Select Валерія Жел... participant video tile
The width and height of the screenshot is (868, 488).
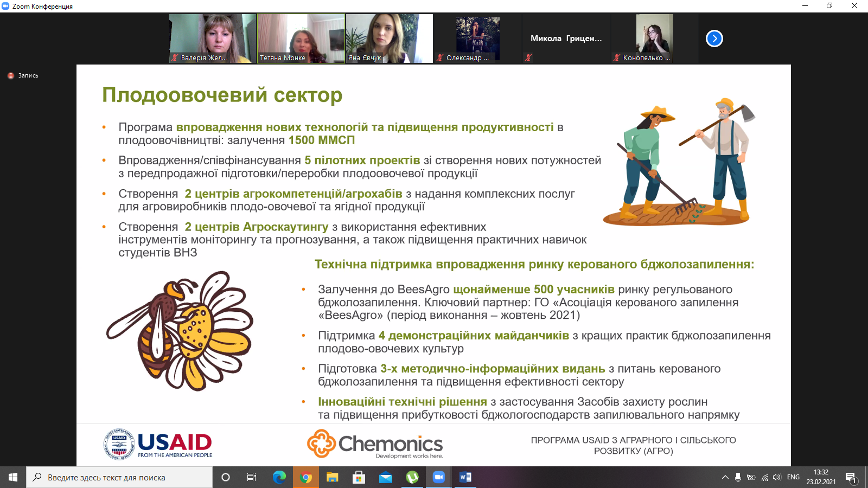[x=212, y=38]
